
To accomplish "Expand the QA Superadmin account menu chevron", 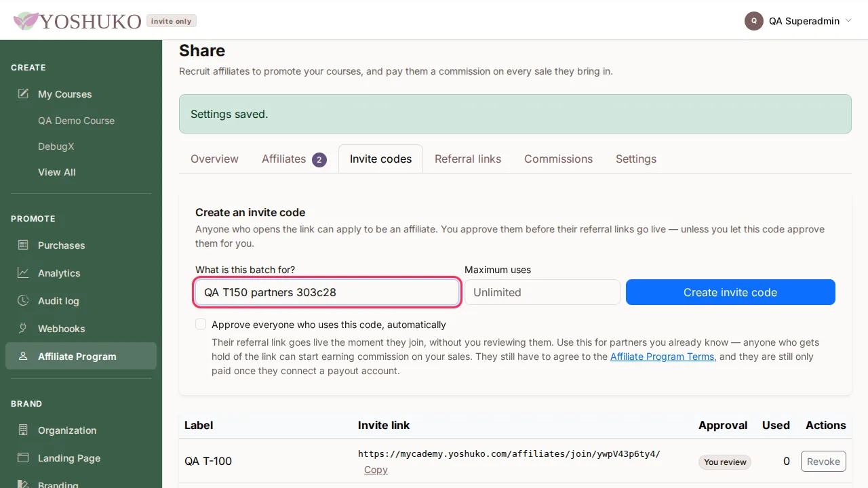I will [848, 21].
